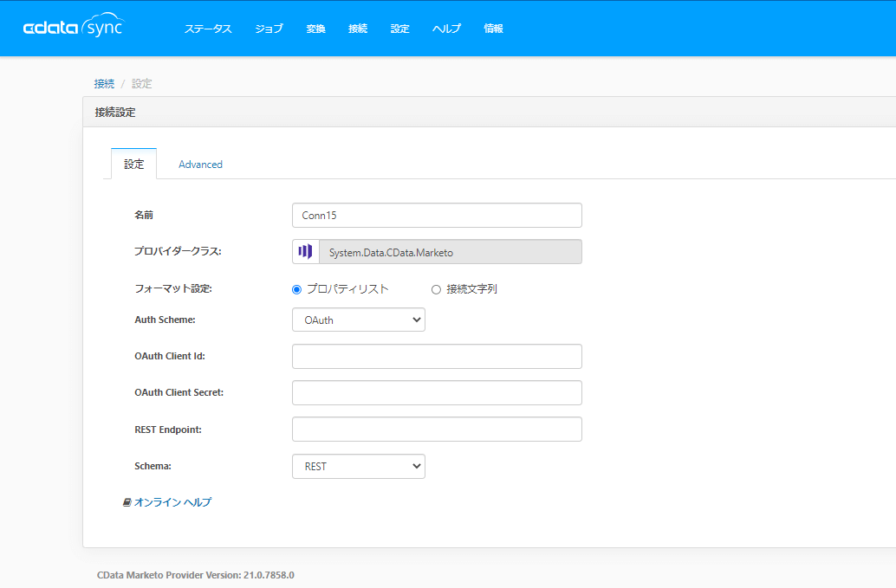Click the online help book icon

tap(127, 502)
